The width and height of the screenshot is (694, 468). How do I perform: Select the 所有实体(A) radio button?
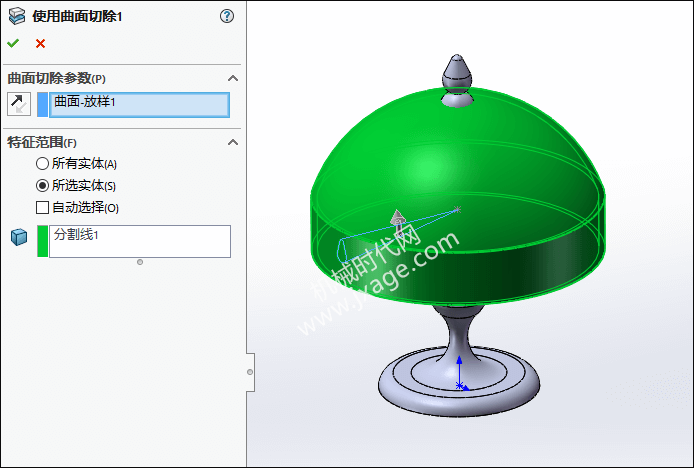click(x=42, y=164)
